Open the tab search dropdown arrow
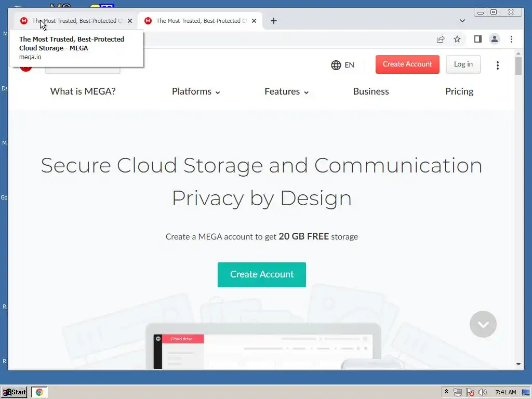 pyautogui.click(x=462, y=21)
